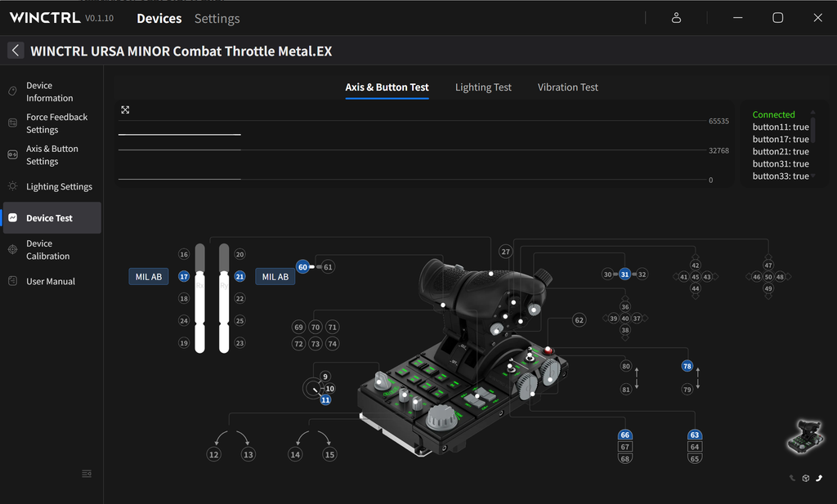Screen dimensions: 837x504
Task: Click the left throttle axis bar near 17
Action: tap(199, 298)
